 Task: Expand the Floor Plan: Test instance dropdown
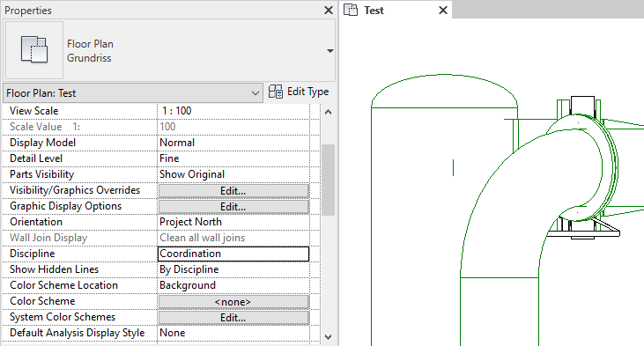point(133,93)
